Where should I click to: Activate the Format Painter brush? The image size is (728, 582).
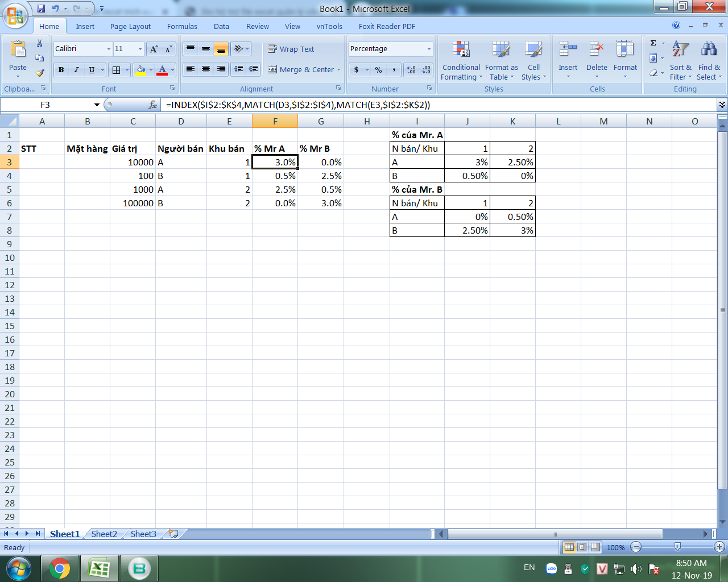click(40, 73)
